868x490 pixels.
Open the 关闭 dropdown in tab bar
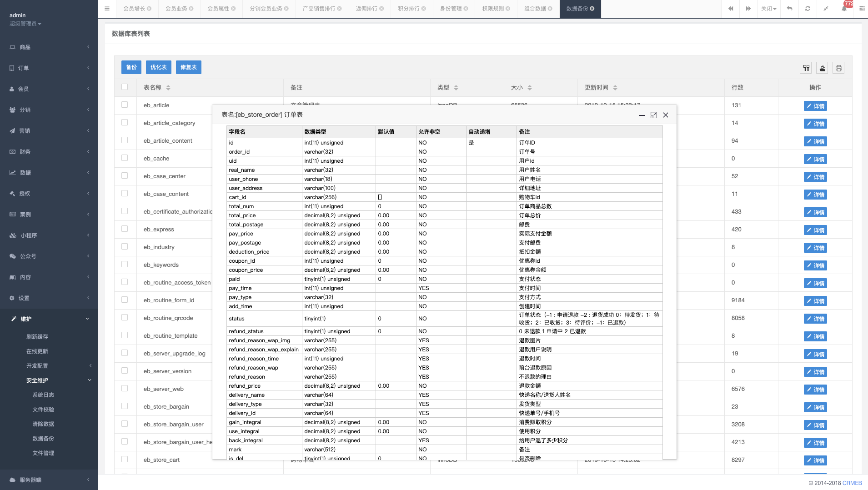[768, 9]
